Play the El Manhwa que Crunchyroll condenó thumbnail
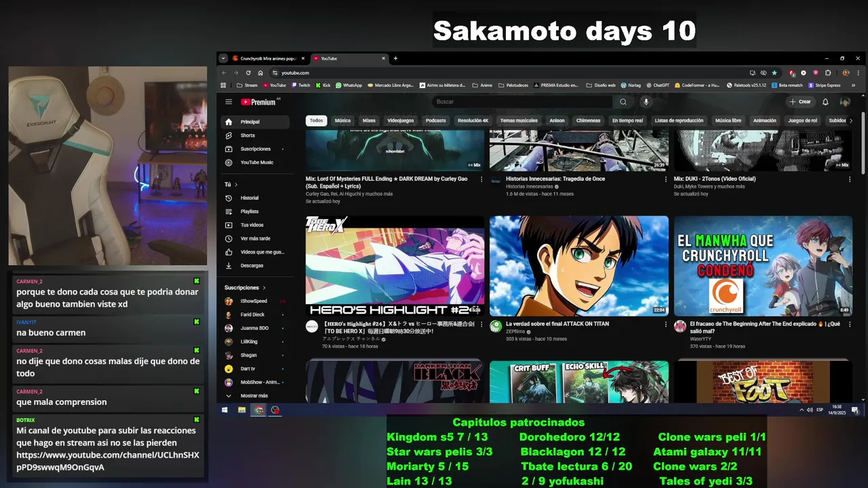Viewport: 868px width, 488px height. click(763, 266)
